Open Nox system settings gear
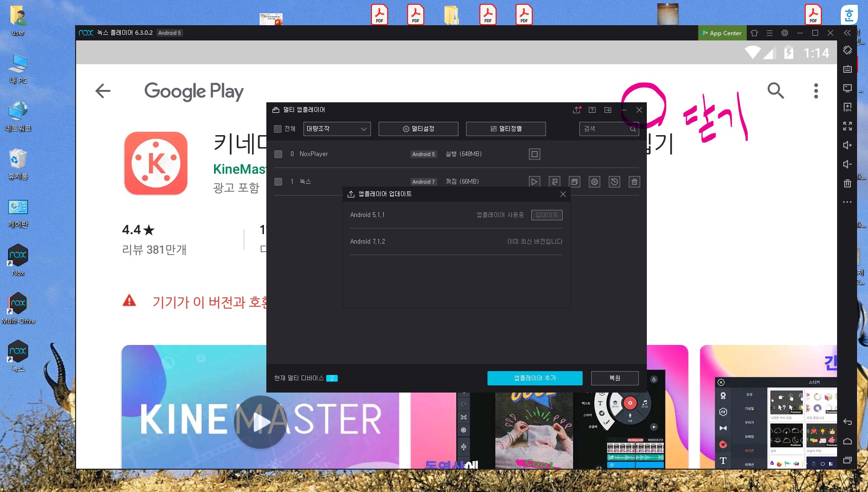This screenshot has height=492, width=868. [x=785, y=33]
